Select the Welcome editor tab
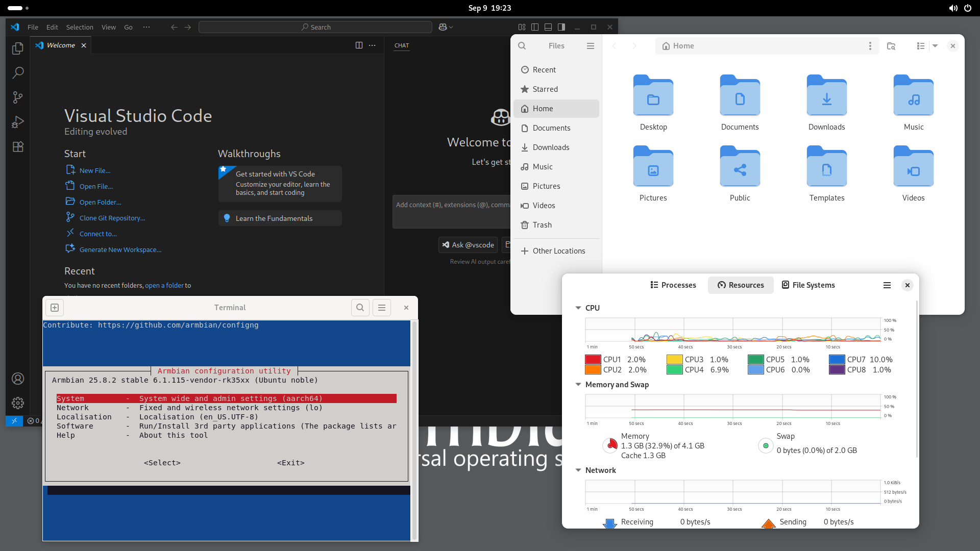Screen dimensions: 980x551 point(61,45)
